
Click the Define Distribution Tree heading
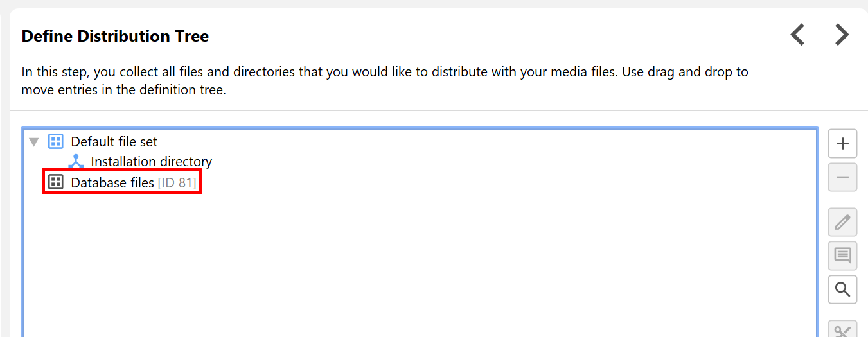115,37
